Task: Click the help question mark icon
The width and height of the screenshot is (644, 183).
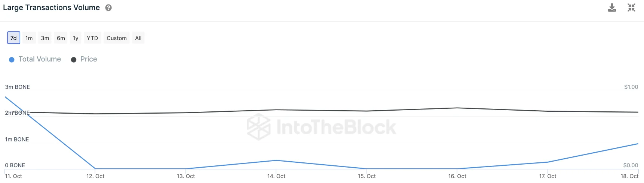Action: pos(108,7)
